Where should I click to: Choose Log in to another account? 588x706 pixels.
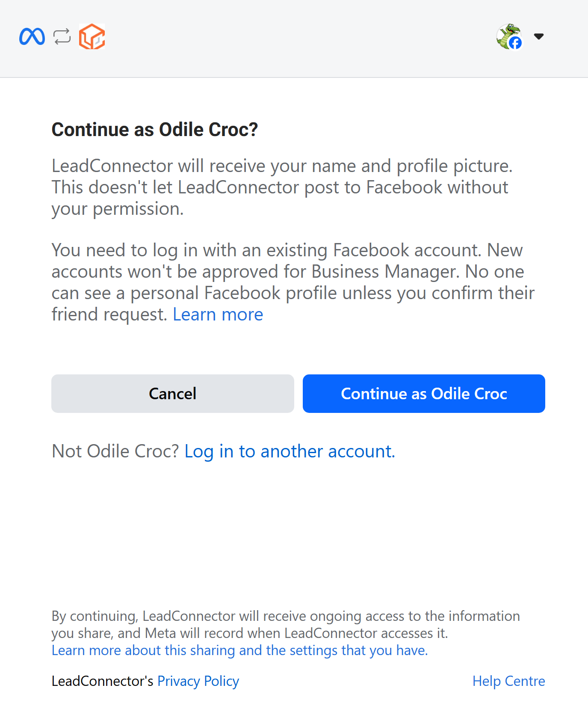[x=290, y=451]
